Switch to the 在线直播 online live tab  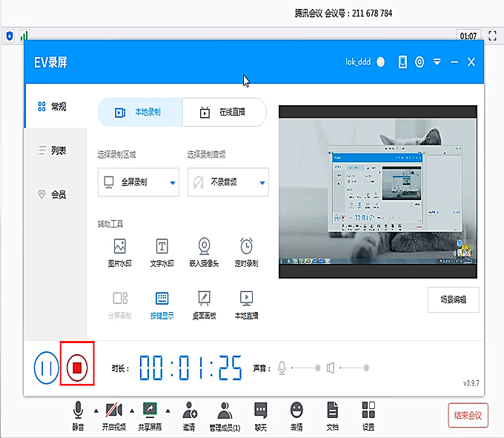click(224, 112)
